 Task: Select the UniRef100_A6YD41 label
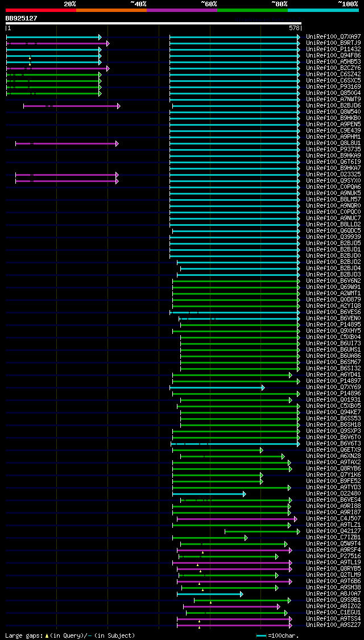pos(333,375)
